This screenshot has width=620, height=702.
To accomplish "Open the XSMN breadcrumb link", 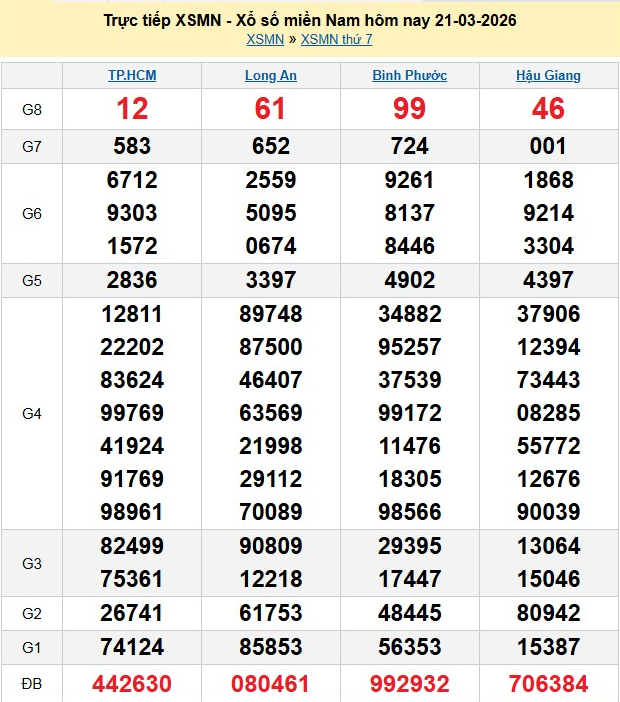I will click(264, 40).
